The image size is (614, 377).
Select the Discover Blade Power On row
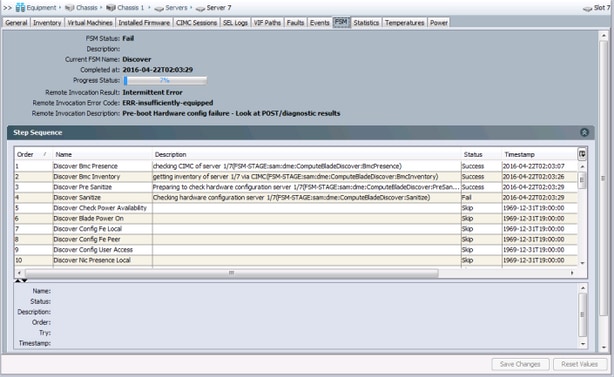tap(296, 218)
